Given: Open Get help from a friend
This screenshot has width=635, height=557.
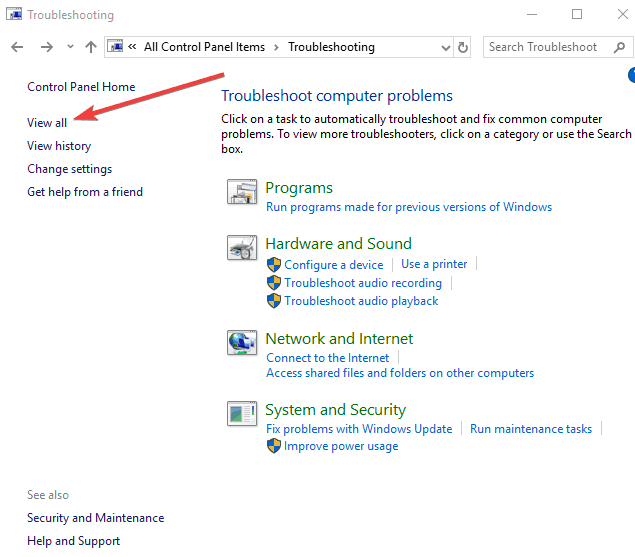Looking at the screenshot, I should pyautogui.click(x=85, y=192).
